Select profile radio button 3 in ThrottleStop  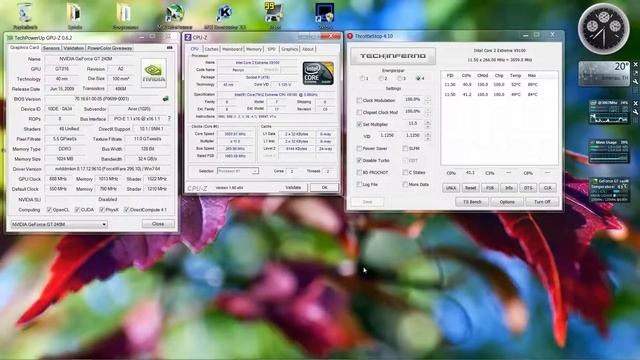point(400,78)
